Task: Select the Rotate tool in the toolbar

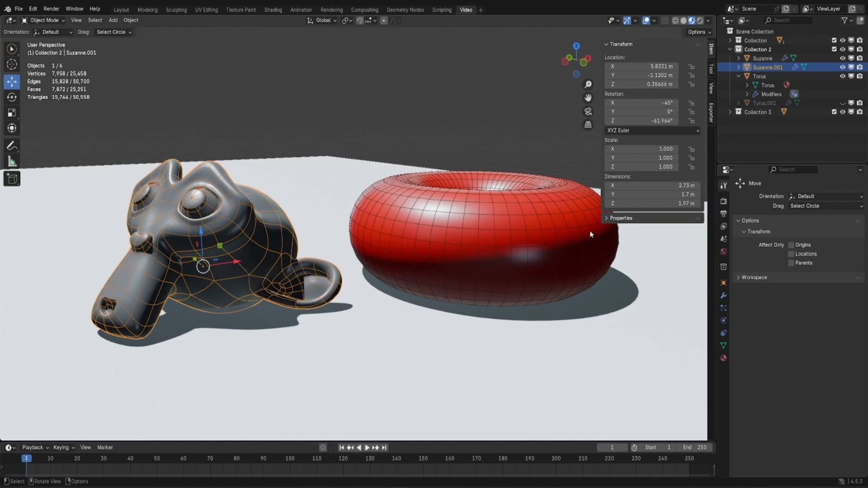Action: [12, 97]
